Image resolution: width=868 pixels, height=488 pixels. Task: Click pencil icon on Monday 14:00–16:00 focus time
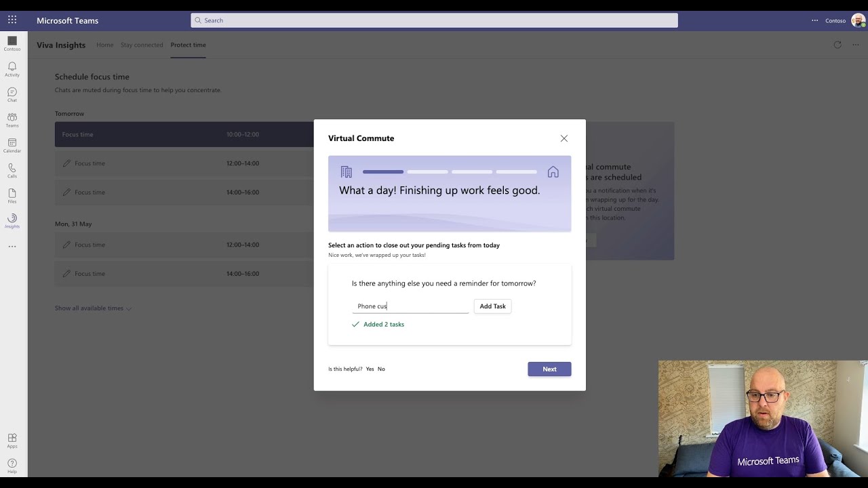(66, 274)
